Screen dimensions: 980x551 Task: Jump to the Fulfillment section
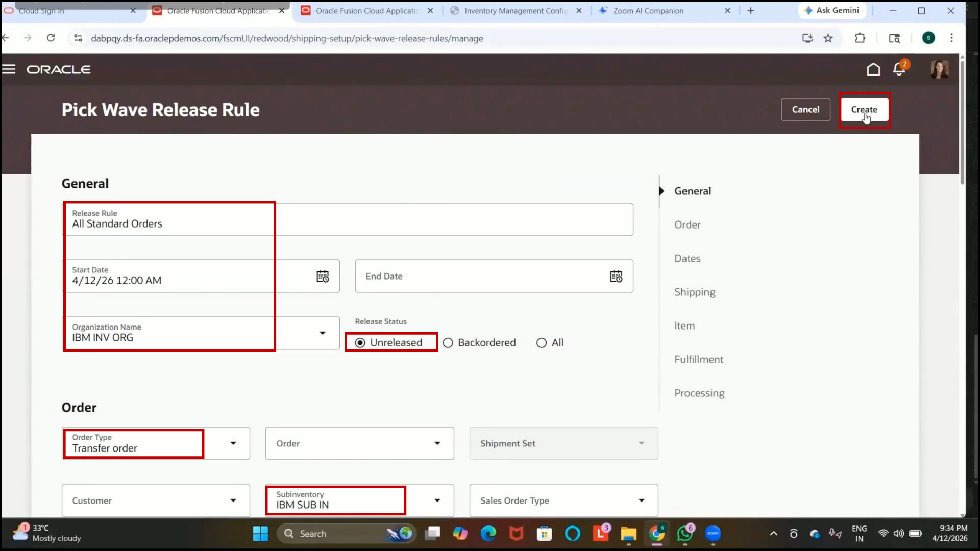pos(699,359)
